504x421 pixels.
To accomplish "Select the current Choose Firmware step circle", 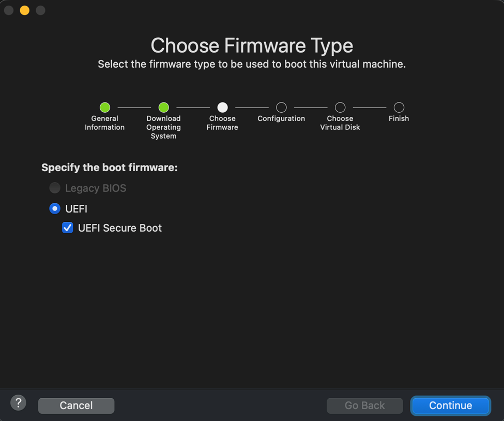I will [x=222, y=107].
